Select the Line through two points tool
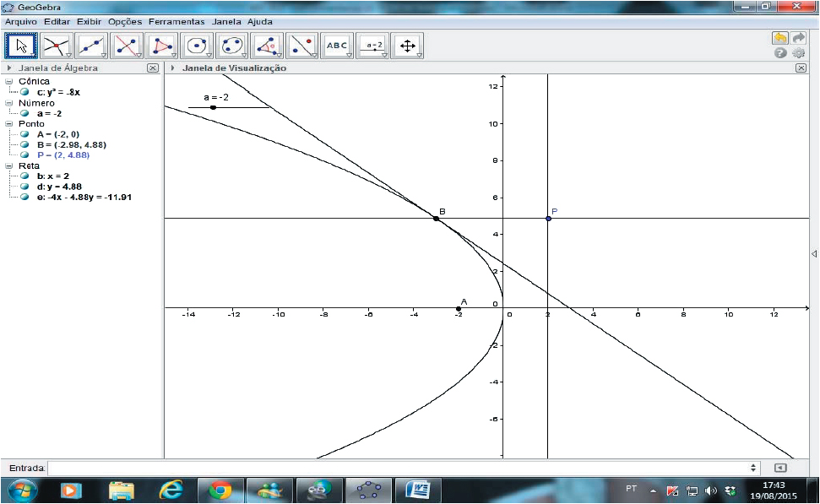 pyautogui.click(x=91, y=46)
